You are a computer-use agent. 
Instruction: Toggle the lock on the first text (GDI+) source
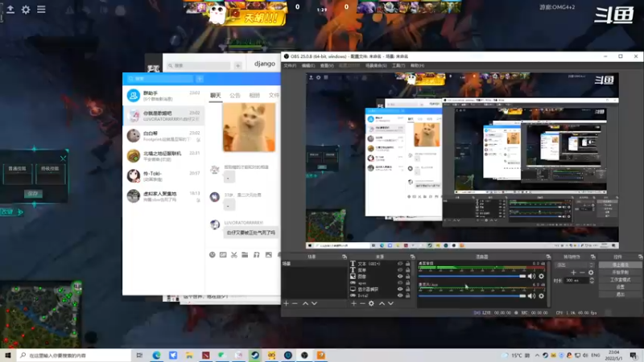click(408, 264)
